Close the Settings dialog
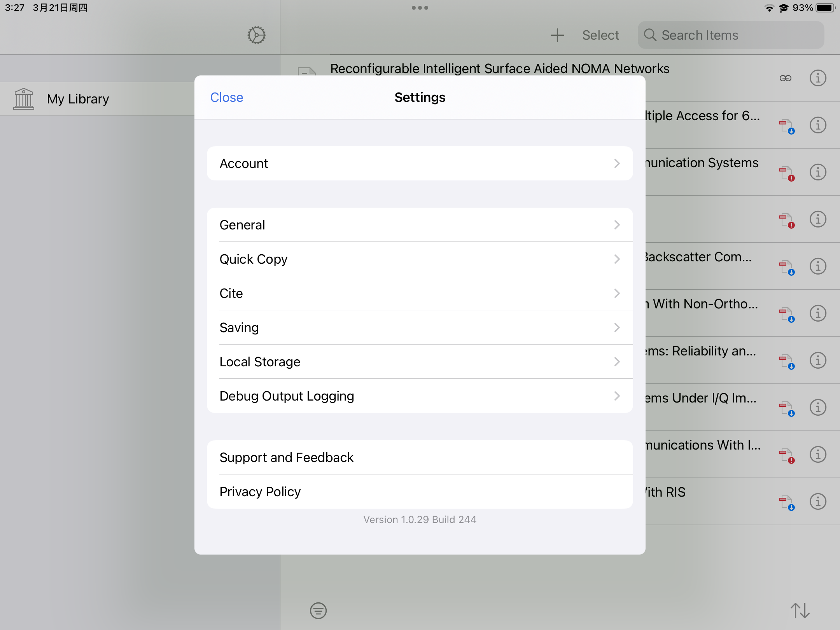 227,97
